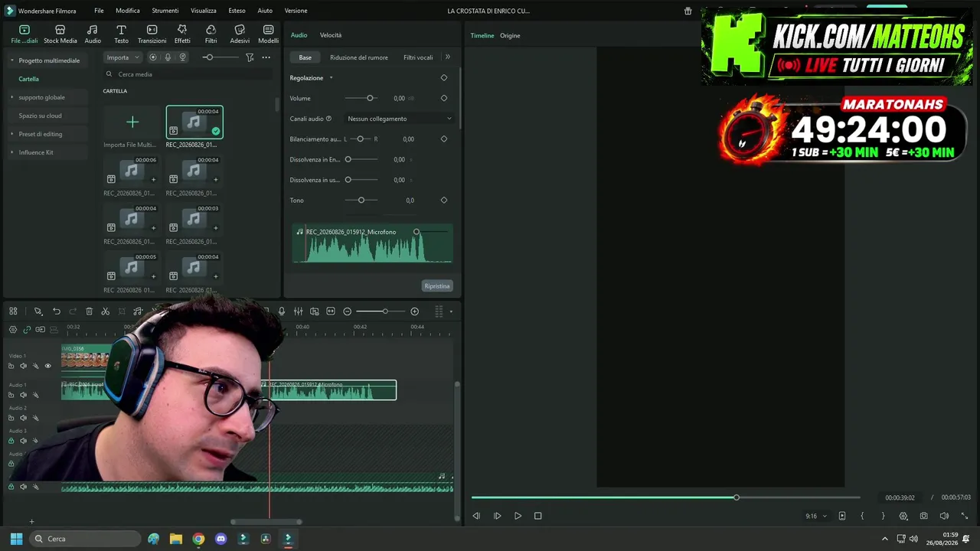980x551 pixels.
Task: Open the Filtri tab
Action: [211, 34]
